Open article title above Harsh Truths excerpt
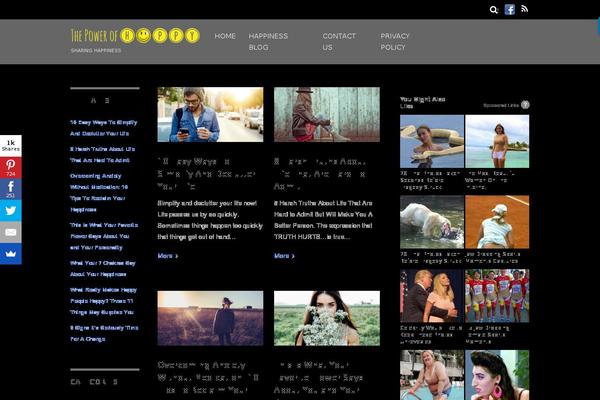The width and height of the screenshot is (600, 400). point(321,174)
